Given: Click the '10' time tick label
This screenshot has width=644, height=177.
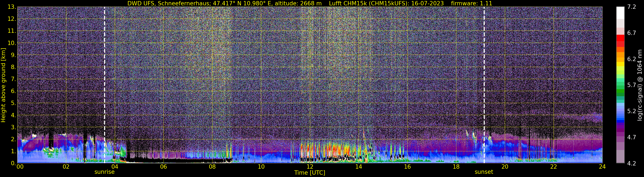Looking at the screenshot, I should pyautogui.click(x=261, y=167).
